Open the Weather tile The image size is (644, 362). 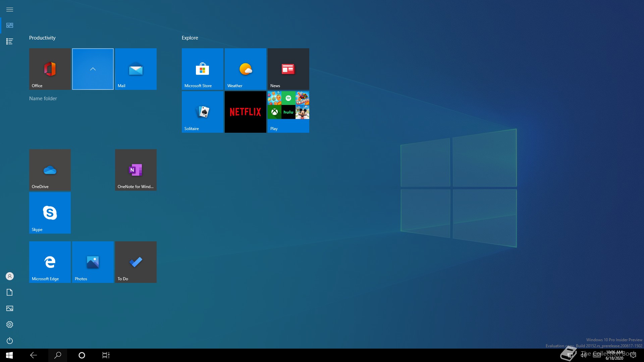point(246,69)
